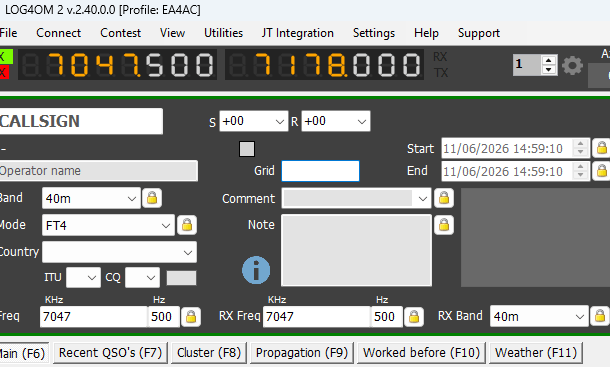Open the Support menu
The height and width of the screenshot is (367, 610).
pos(479,33)
